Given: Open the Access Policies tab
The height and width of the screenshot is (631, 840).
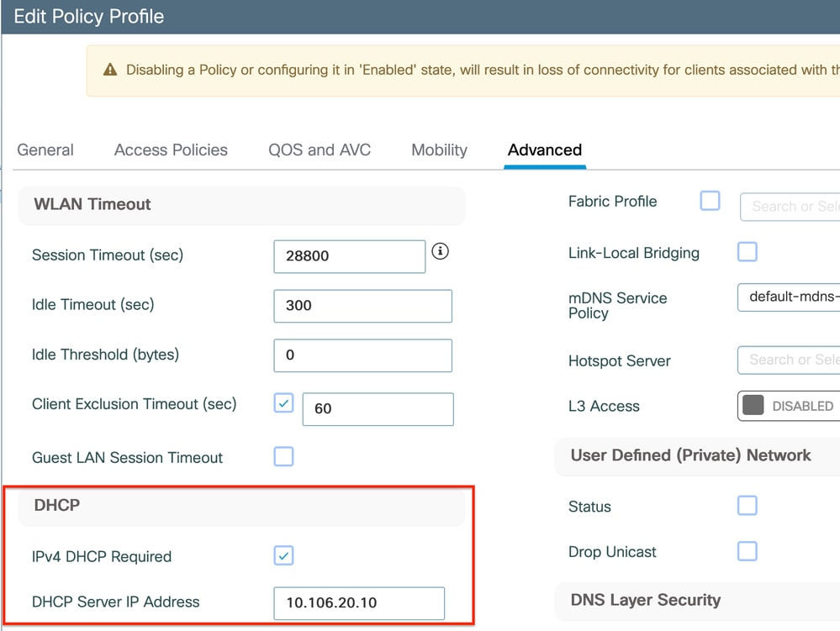Looking at the screenshot, I should (x=171, y=150).
